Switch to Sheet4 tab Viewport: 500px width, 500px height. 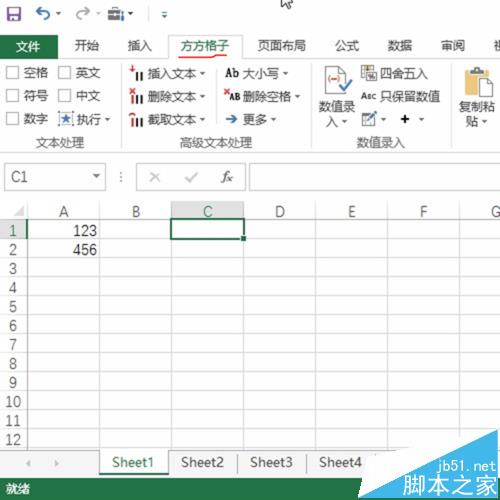point(340,462)
